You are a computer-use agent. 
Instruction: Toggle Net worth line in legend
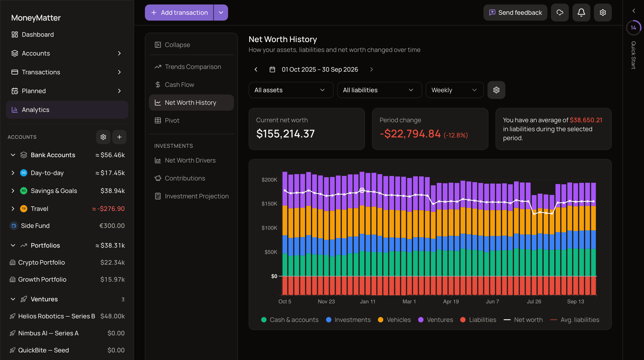(523, 320)
